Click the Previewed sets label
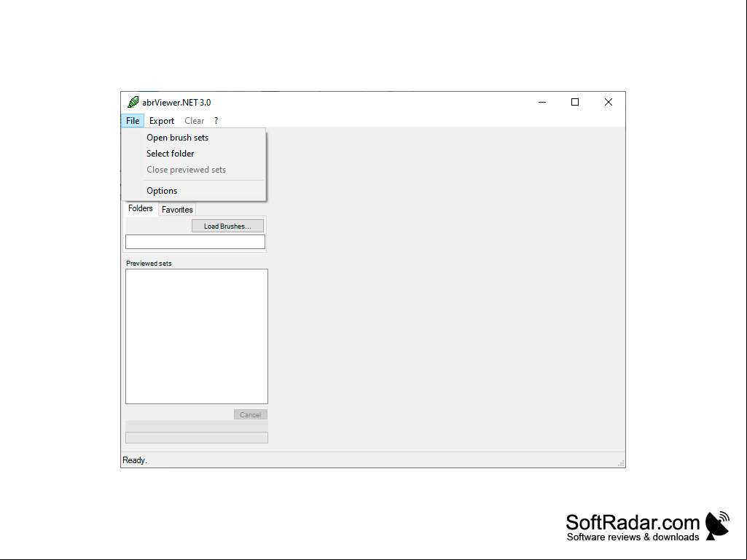The height and width of the screenshot is (560, 747). tap(149, 264)
